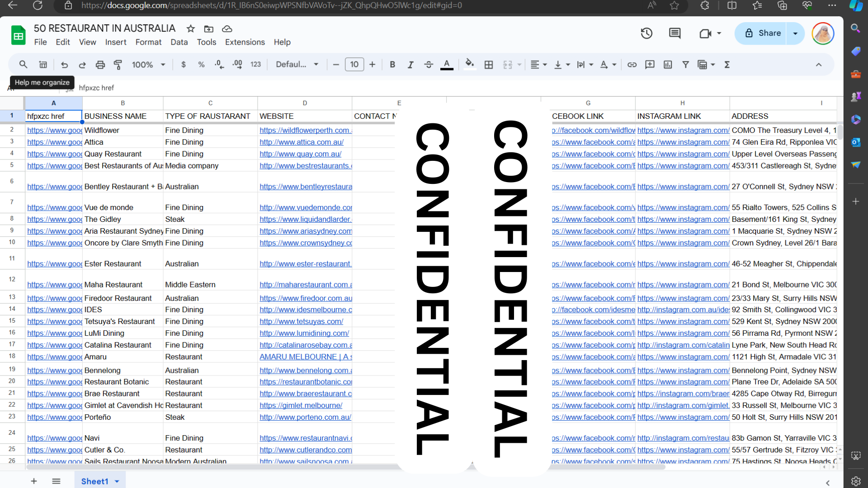868x488 pixels.
Task: Open the search menus magnifier icon
Action: [x=23, y=65]
